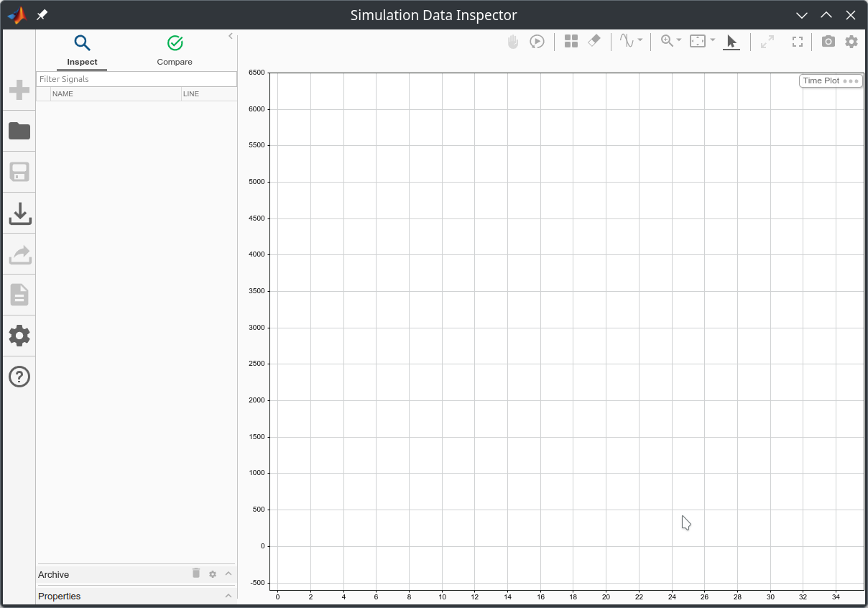Delete archived runs with the trash icon
868x608 pixels.
(x=196, y=573)
